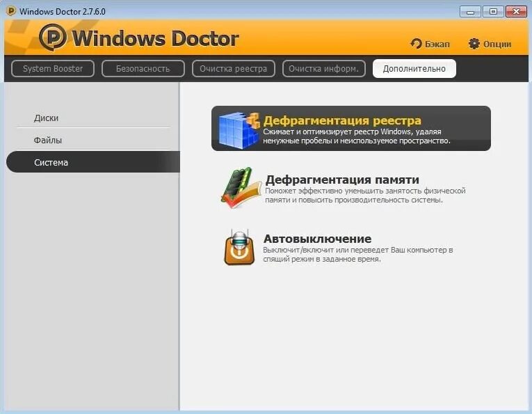The image size is (532, 414).
Task: Launch Дефрагментация памяти title
Action: pos(342,180)
